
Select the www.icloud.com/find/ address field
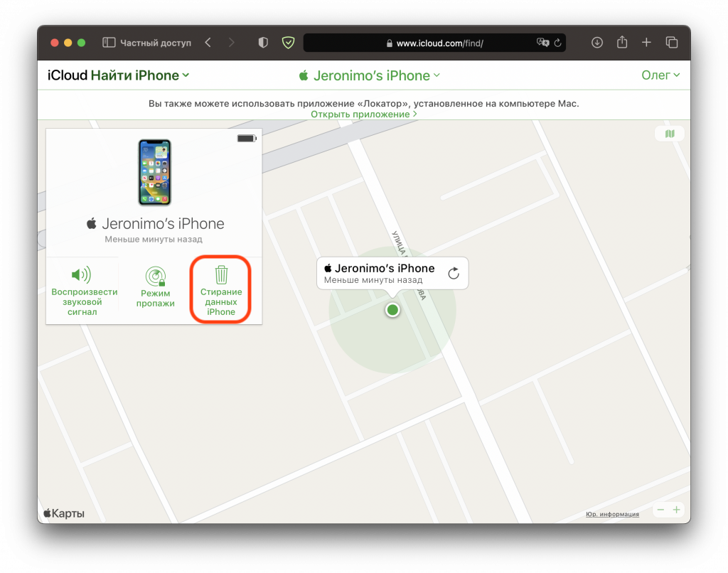(x=434, y=43)
